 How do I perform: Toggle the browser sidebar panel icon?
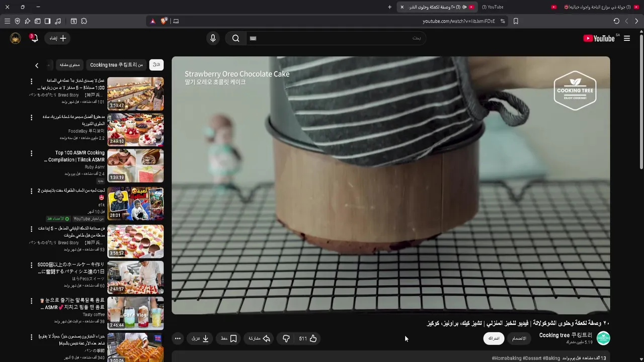pyautogui.click(x=47, y=21)
